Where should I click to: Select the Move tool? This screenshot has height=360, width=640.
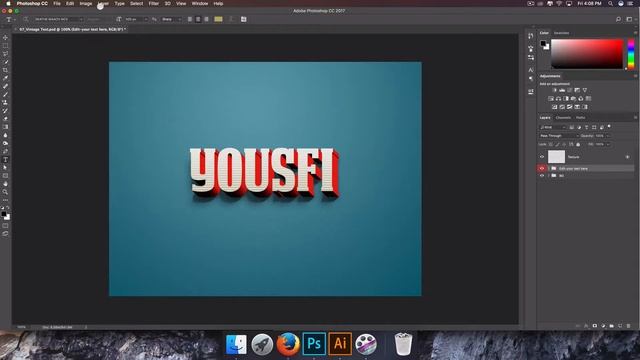5,38
